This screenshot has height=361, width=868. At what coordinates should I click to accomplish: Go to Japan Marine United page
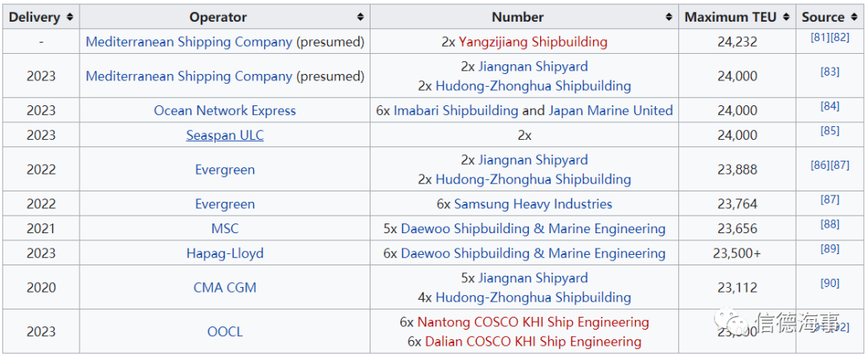click(611, 111)
